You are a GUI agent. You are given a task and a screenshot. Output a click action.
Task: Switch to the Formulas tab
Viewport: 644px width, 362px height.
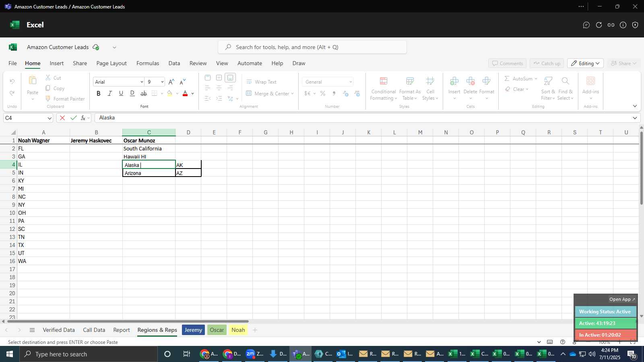148,63
